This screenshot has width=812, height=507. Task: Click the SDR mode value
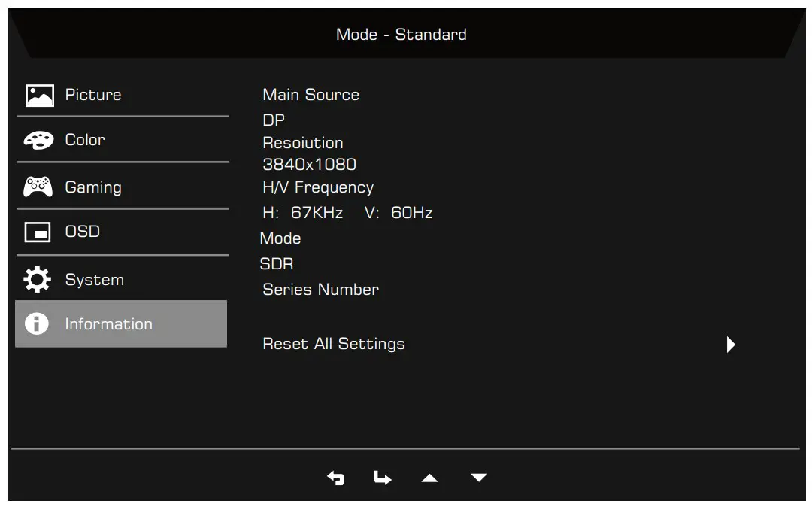tap(277, 264)
